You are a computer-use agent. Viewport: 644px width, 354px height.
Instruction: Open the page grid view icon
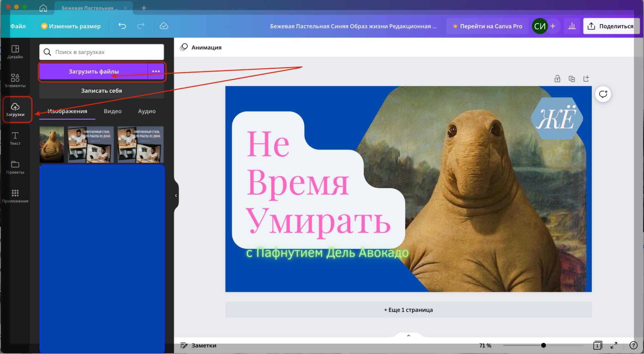pyautogui.click(x=598, y=345)
